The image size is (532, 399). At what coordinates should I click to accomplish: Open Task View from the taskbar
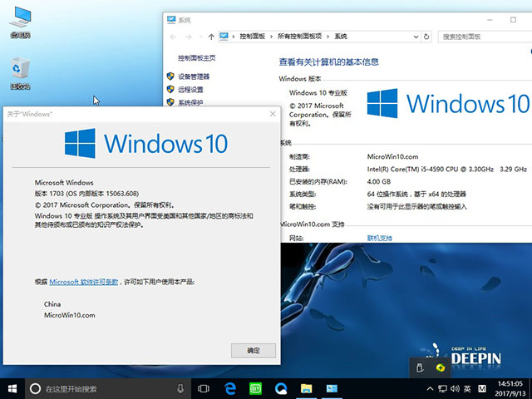[204, 388]
